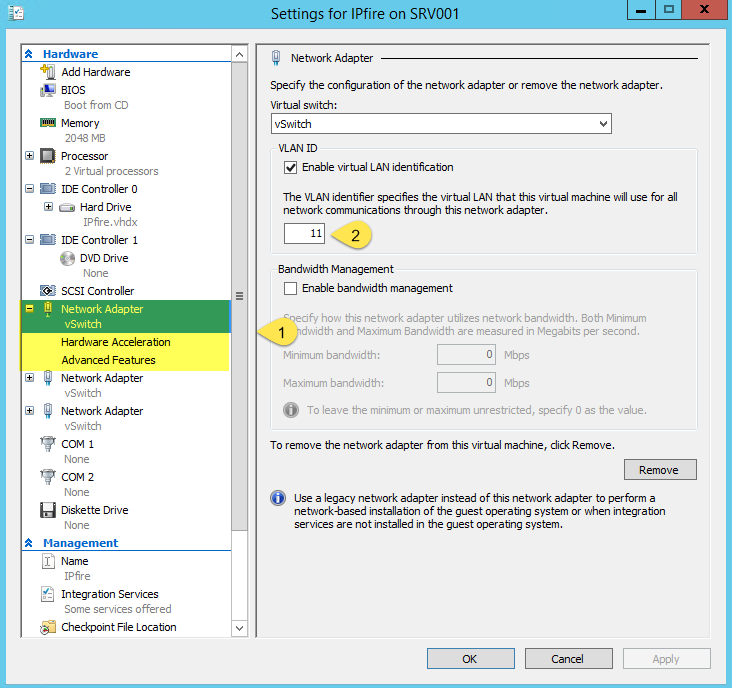Open Hardware Acceleration settings
The image size is (732, 688).
point(115,342)
